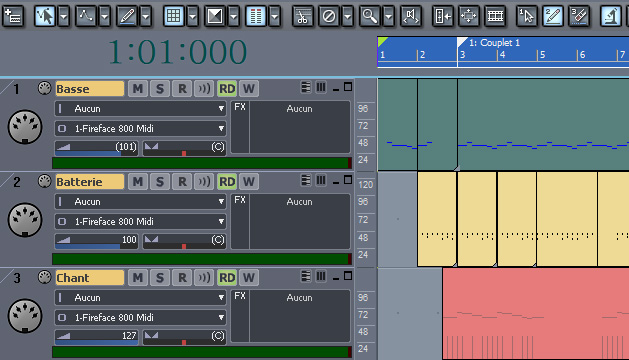Click the arrow-into-column toolbar icon
The height and width of the screenshot is (360, 629).
pyautogui.click(x=443, y=16)
